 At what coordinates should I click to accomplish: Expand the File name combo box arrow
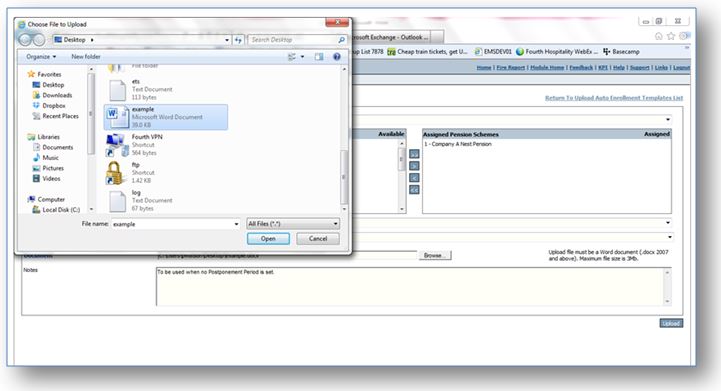tap(236, 224)
